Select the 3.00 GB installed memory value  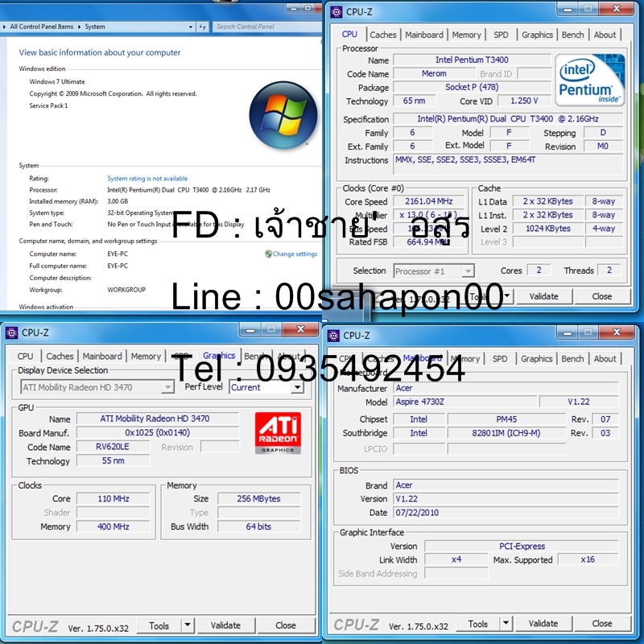point(118,201)
